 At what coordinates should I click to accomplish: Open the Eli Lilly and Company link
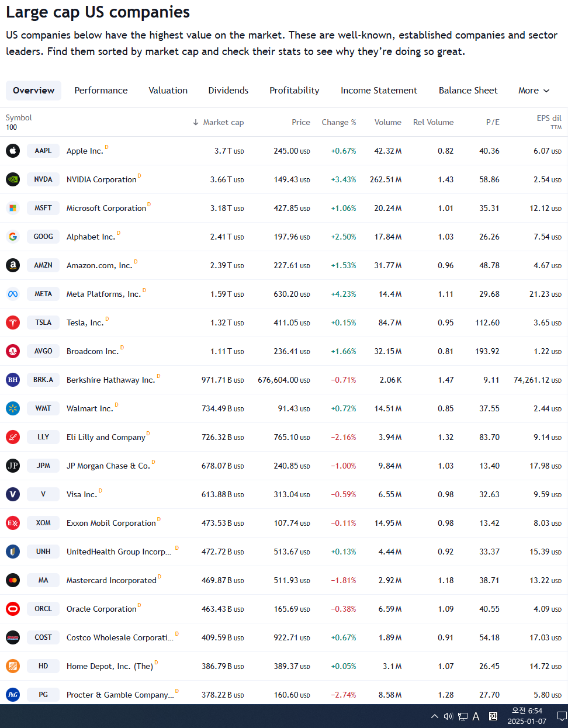click(x=106, y=437)
